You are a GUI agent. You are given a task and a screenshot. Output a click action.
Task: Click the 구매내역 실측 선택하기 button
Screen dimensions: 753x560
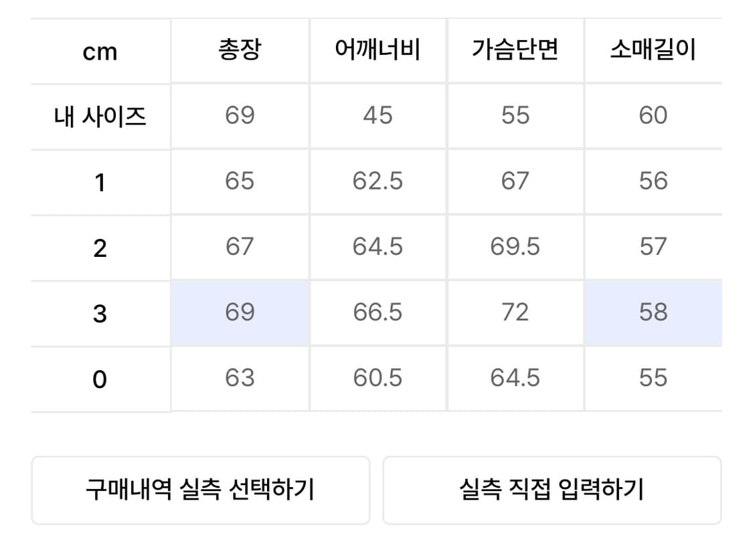[201, 490]
